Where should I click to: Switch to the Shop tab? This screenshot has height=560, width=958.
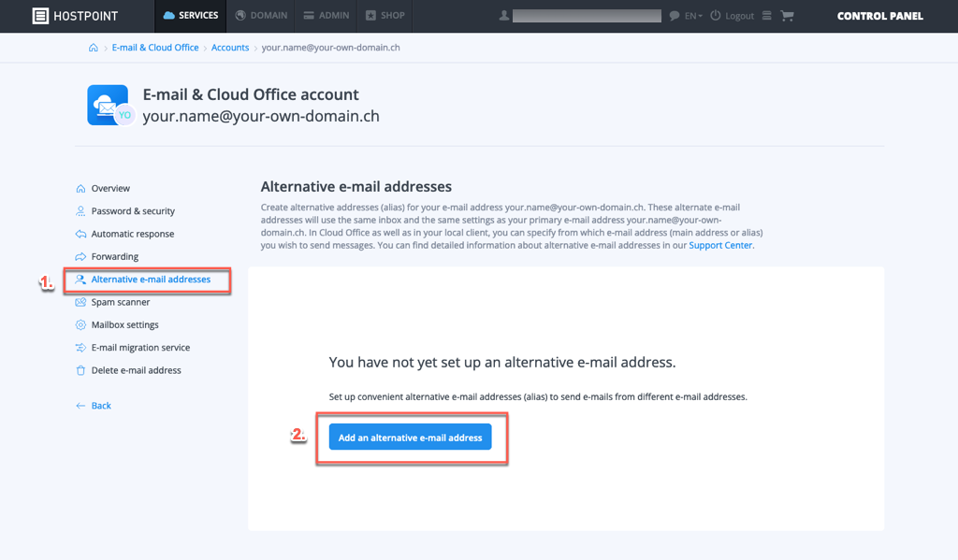pos(385,16)
